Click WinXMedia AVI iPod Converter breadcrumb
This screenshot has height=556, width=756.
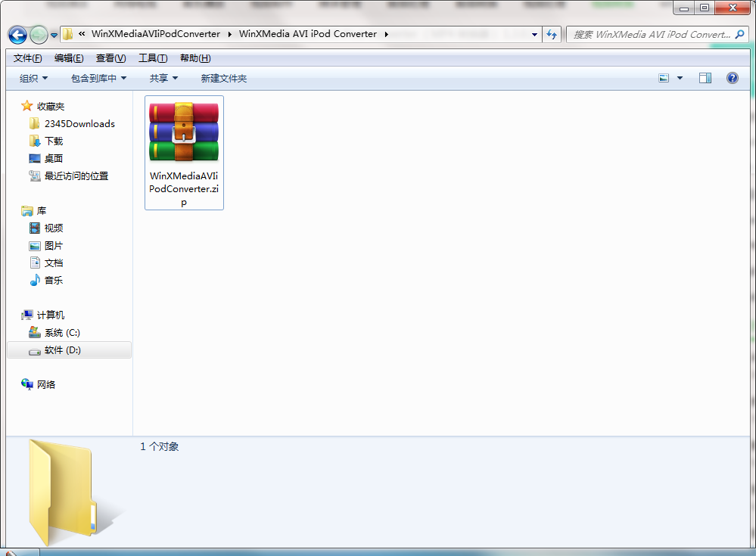(307, 34)
